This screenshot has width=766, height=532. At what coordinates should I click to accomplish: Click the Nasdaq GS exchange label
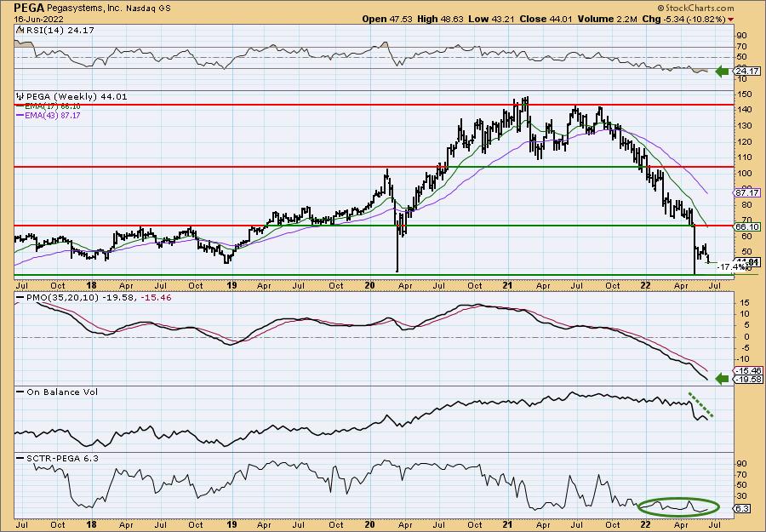[x=148, y=9]
